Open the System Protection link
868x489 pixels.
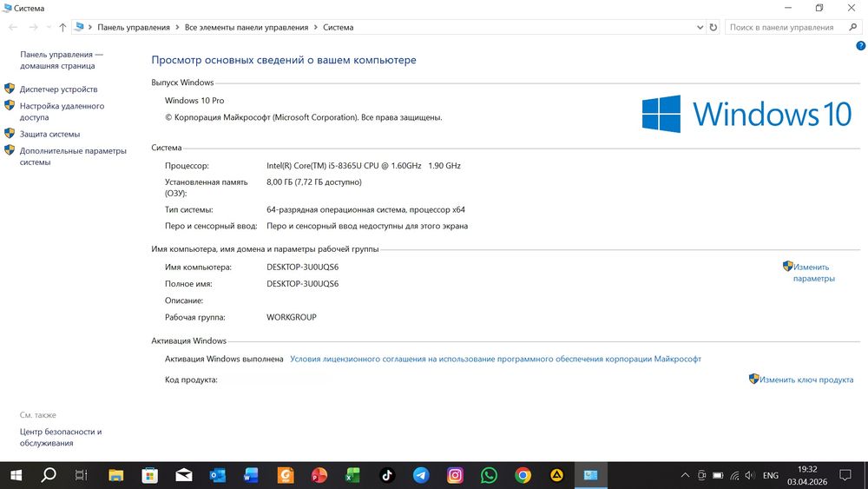tap(49, 134)
